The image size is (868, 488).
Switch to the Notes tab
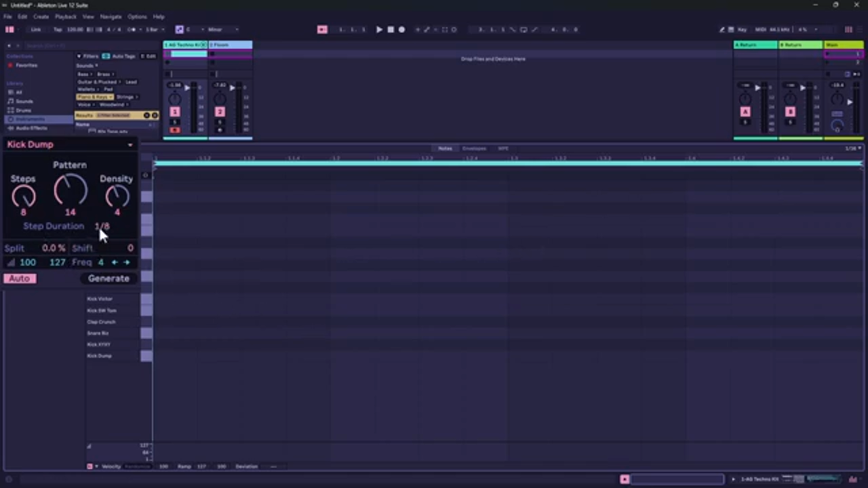[x=445, y=148]
